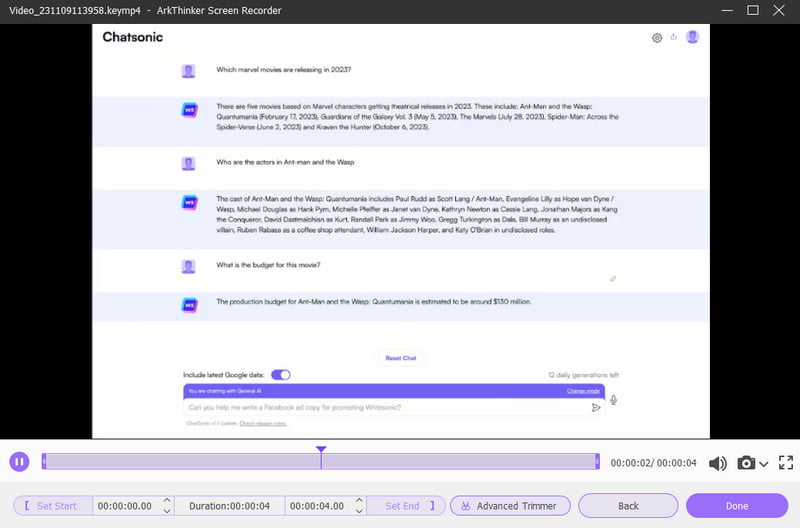The height and width of the screenshot is (528, 800).
Task: Close the ArkThinker Screen Recorder window
Action: click(779, 10)
